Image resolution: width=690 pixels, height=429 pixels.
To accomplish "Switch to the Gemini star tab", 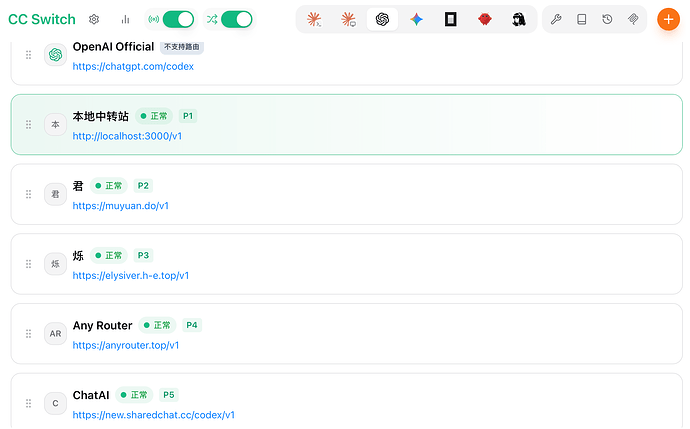I will click(416, 19).
